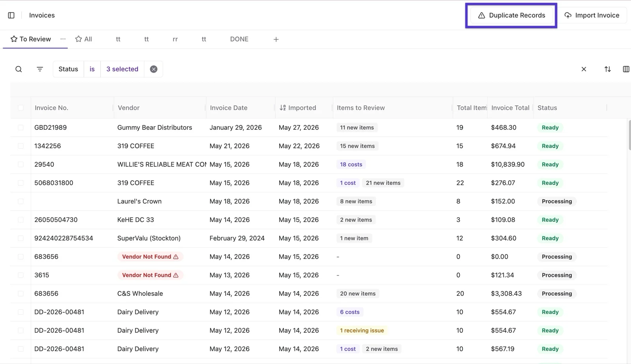The image size is (631, 364).
Task: Change the 'is' filter operator
Action: 92,69
